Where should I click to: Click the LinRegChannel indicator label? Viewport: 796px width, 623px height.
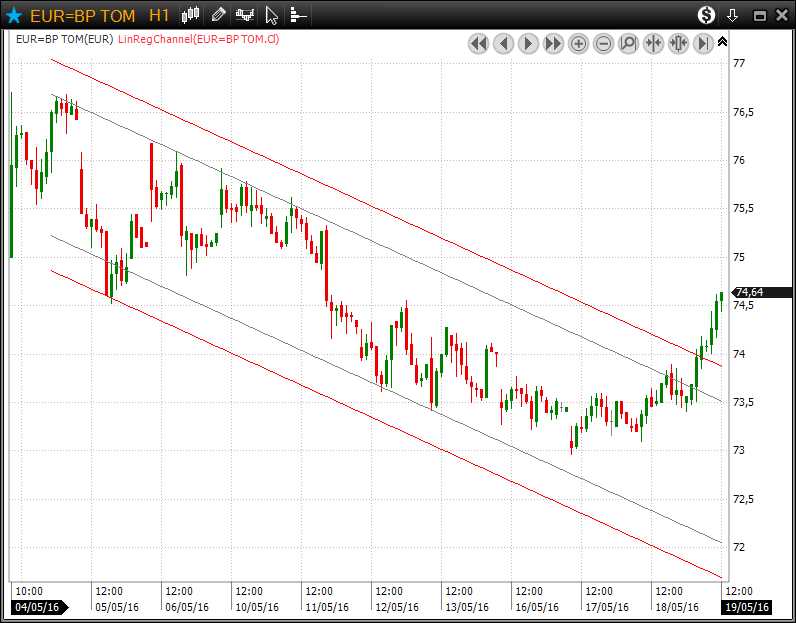tap(197, 39)
